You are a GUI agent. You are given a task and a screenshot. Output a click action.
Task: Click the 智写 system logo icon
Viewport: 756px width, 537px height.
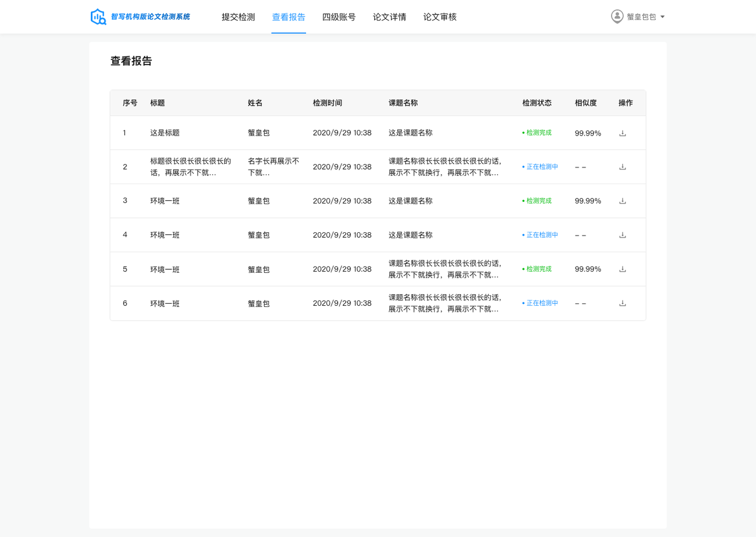coord(99,17)
